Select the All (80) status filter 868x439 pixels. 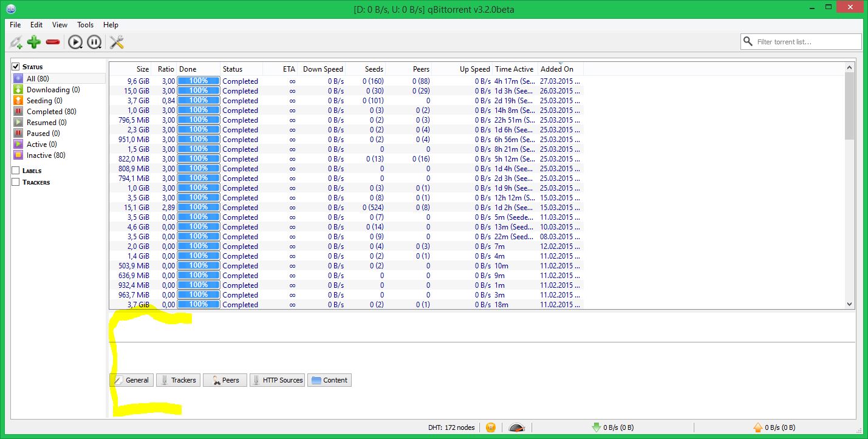(x=58, y=79)
